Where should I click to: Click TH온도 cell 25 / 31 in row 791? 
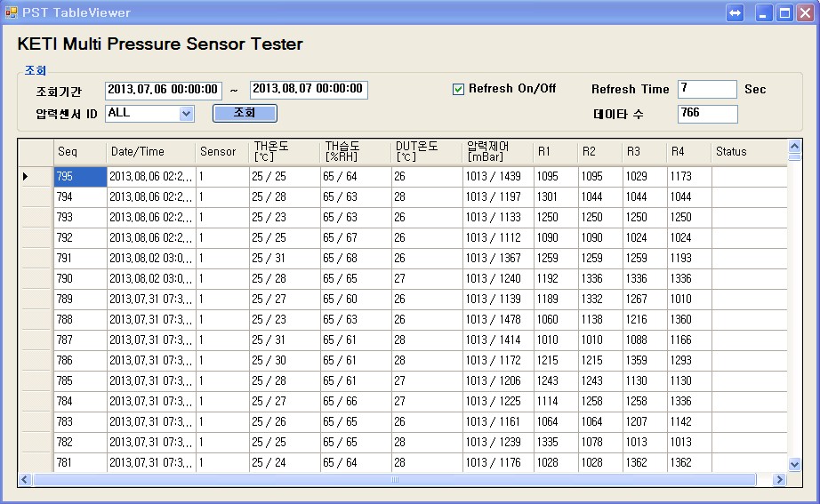point(285,259)
